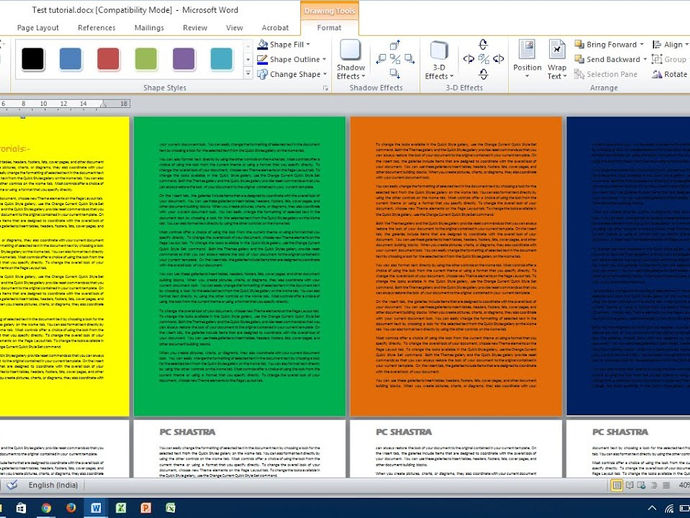Viewport: 690px width, 518px height.
Task: Open the Acrobat tab
Action: pos(275,28)
